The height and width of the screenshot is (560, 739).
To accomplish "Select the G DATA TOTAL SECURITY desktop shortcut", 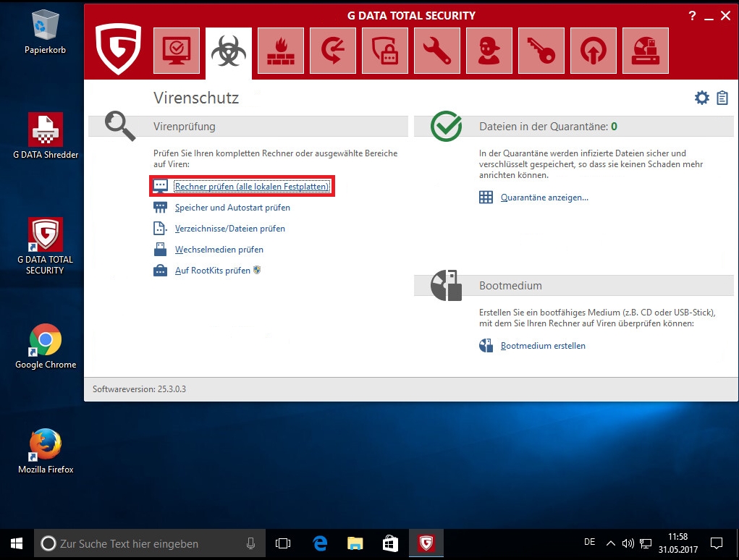I will pyautogui.click(x=46, y=246).
